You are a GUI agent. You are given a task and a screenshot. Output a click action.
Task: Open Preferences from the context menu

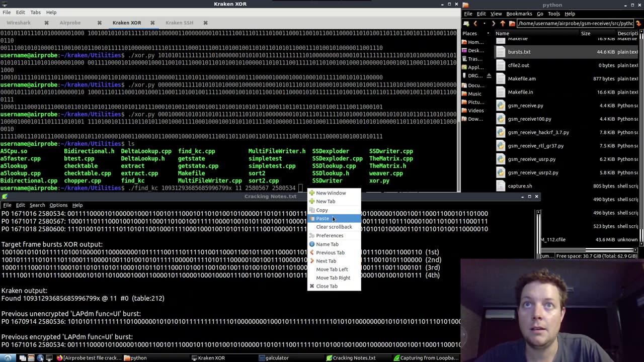[x=334, y=235]
